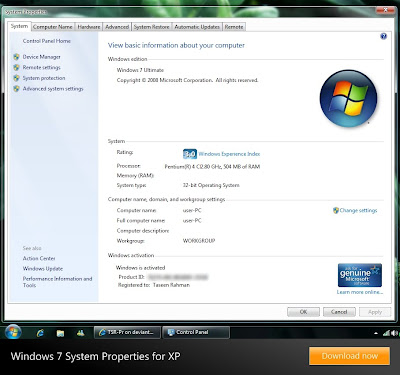Click the Registered to name text
The width and height of the screenshot is (400, 375).
coord(171,285)
